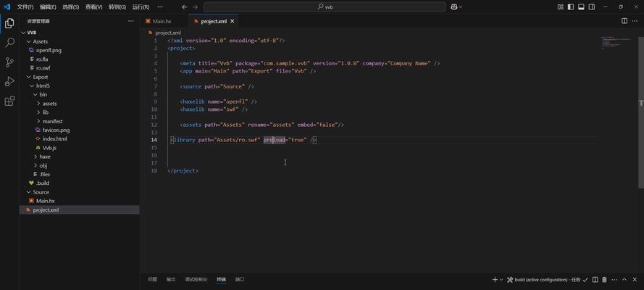Create a new terminal with plus icon

(495, 280)
